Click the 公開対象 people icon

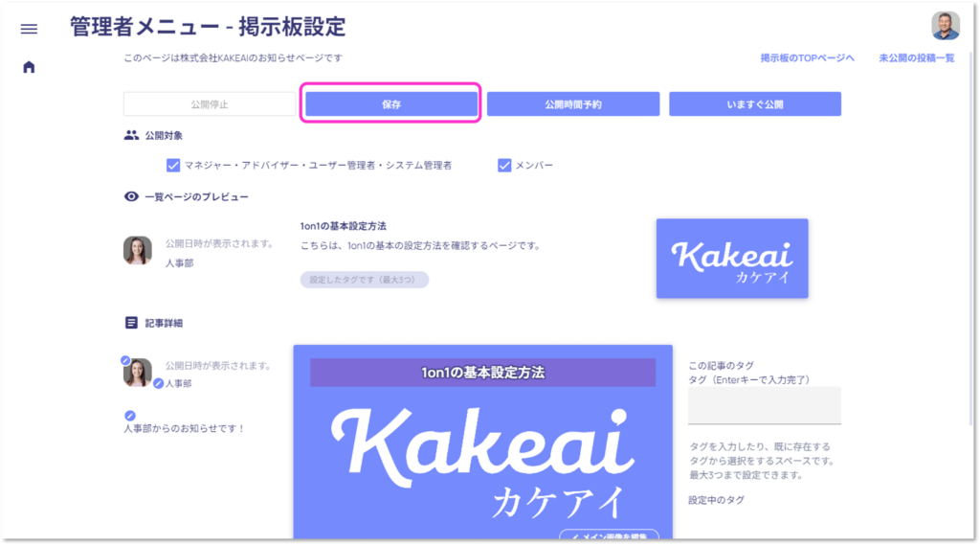(130, 135)
